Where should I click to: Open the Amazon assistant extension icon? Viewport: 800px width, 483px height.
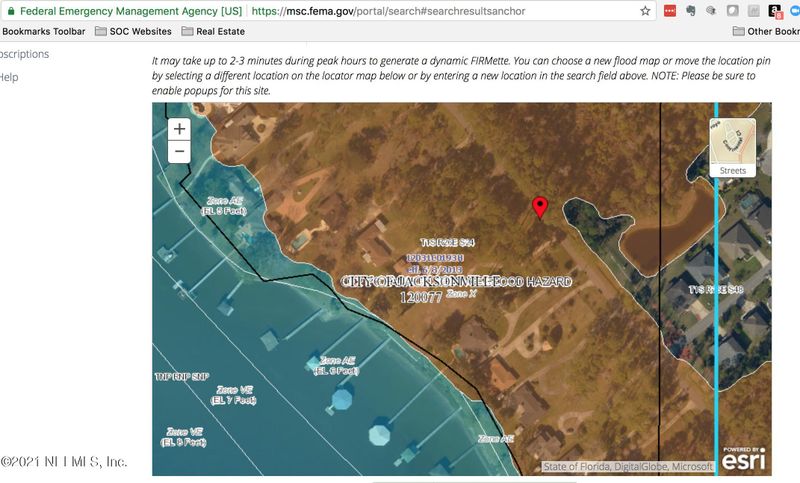point(775,11)
